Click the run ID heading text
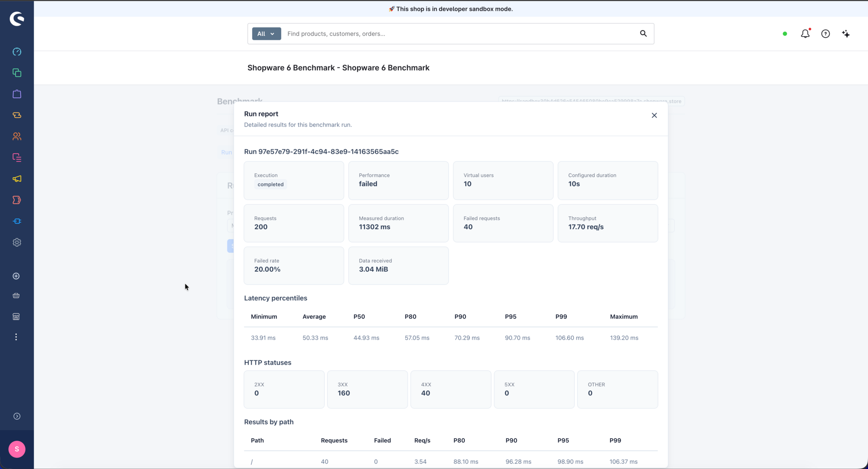868x469 pixels. 321,152
